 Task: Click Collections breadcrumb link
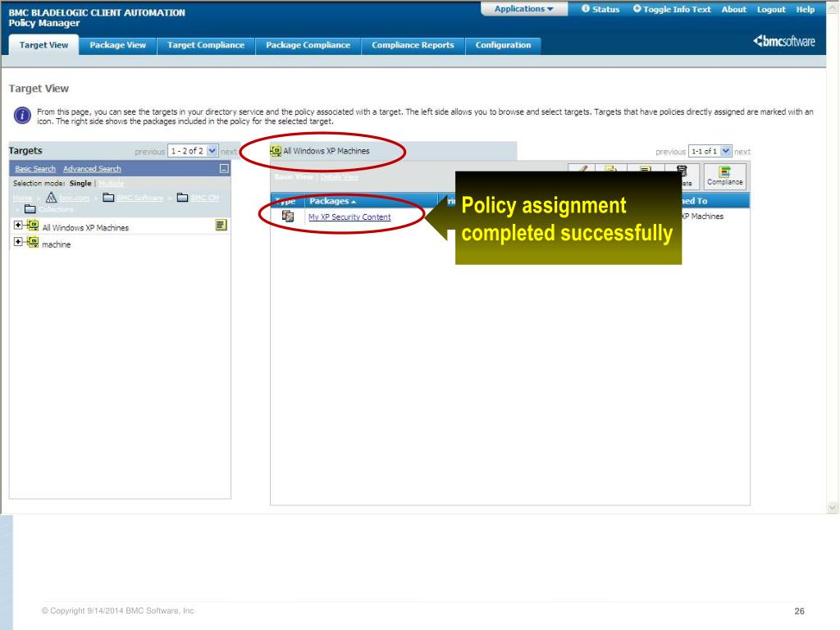pos(56,209)
